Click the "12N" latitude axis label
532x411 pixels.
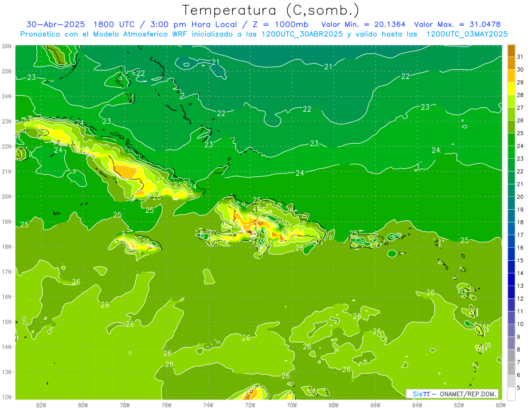point(6,397)
